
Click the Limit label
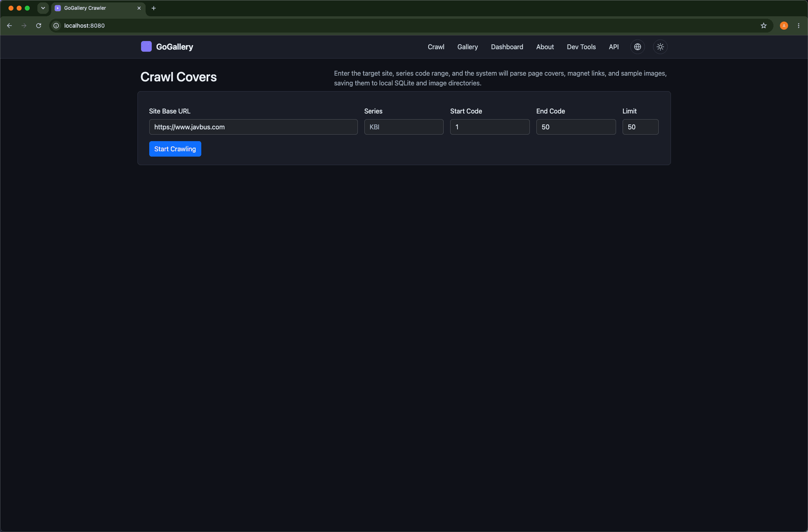(629, 111)
